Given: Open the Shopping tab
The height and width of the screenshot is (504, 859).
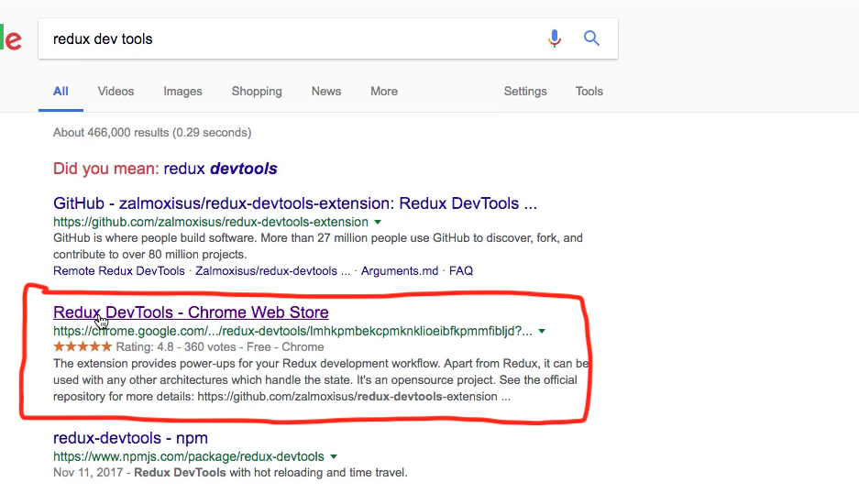Looking at the screenshot, I should point(257,92).
